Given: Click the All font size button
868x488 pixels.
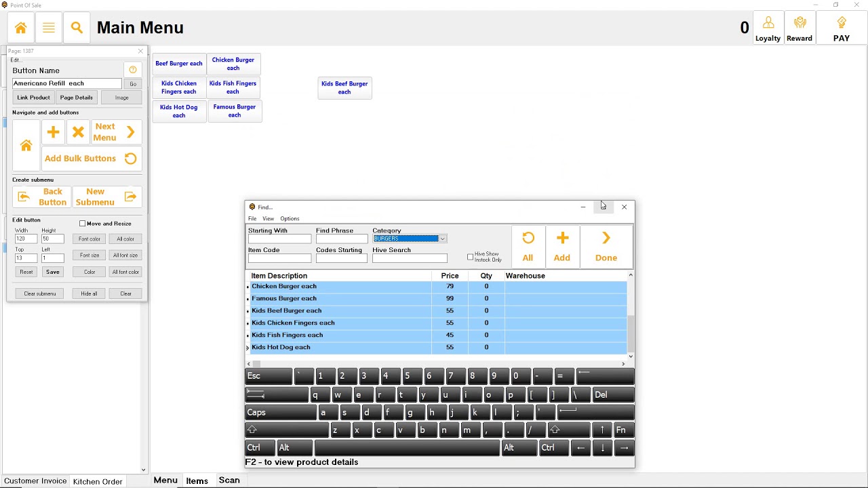Looking at the screenshot, I should pos(125,256).
